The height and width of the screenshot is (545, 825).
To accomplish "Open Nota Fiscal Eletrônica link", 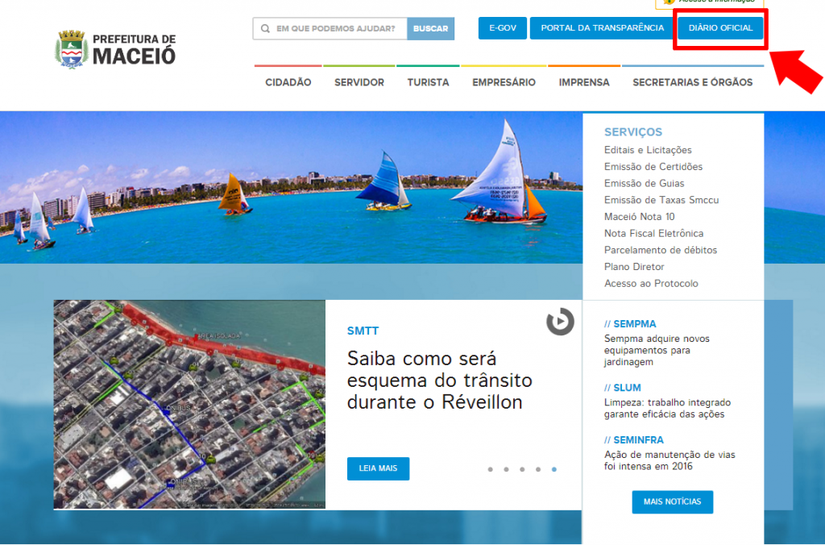I will 653,233.
